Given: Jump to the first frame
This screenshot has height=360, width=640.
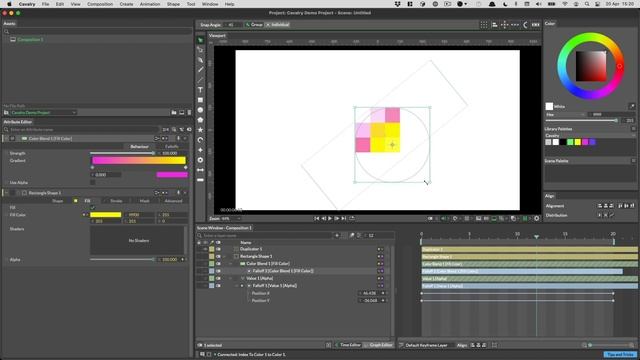Looking at the screenshot, I should click(x=317, y=218).
